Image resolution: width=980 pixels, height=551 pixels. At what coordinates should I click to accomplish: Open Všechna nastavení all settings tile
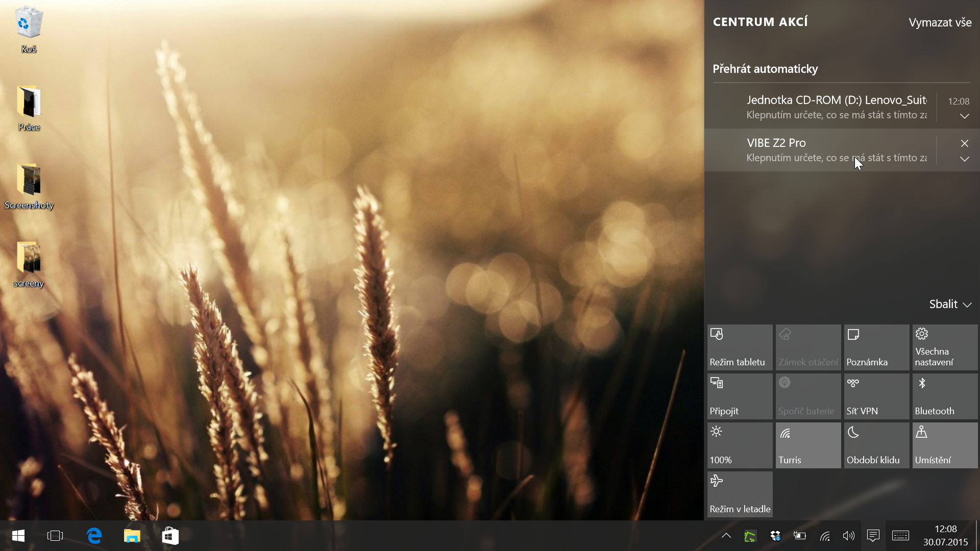pos(944,347)
